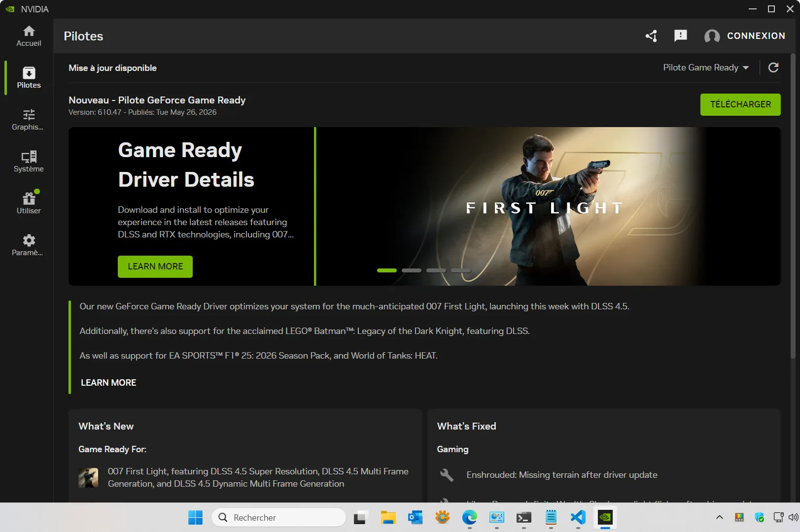
Task: Open LEARN MORE link below description
Action: [108, 383]
